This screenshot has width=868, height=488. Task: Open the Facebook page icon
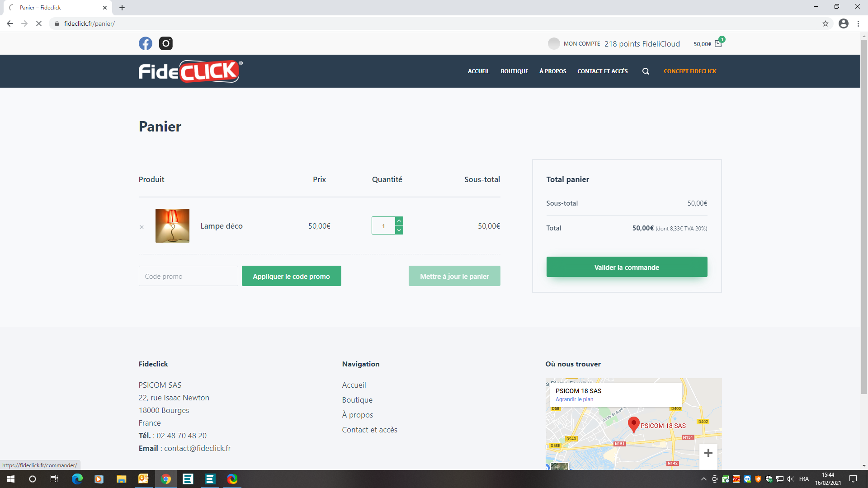[x=145, y=43]
